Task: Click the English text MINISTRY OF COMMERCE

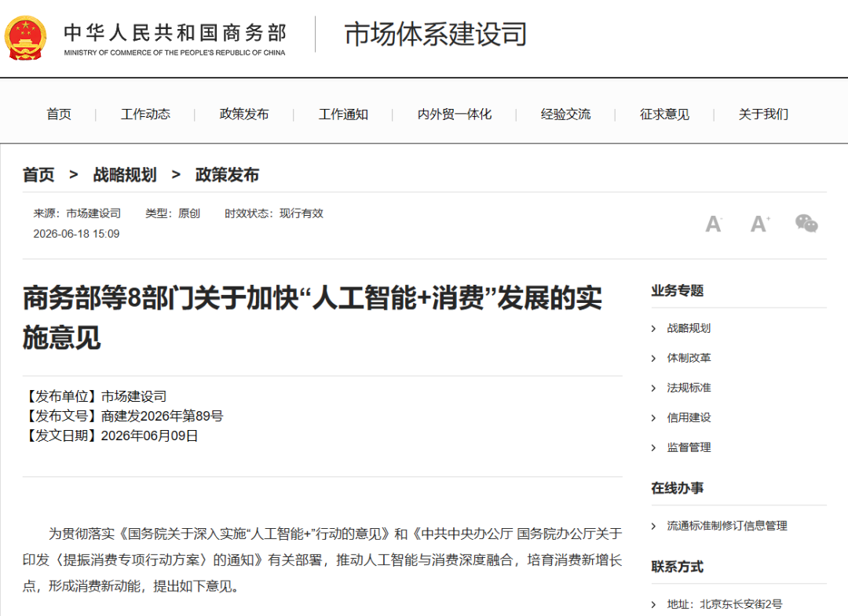Action: coord(174,53)
